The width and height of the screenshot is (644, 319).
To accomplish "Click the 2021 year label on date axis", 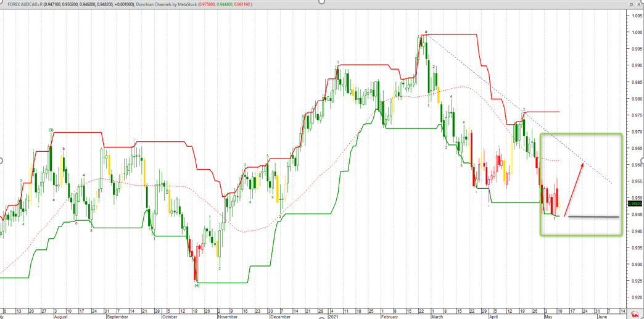I will [334, 317].
